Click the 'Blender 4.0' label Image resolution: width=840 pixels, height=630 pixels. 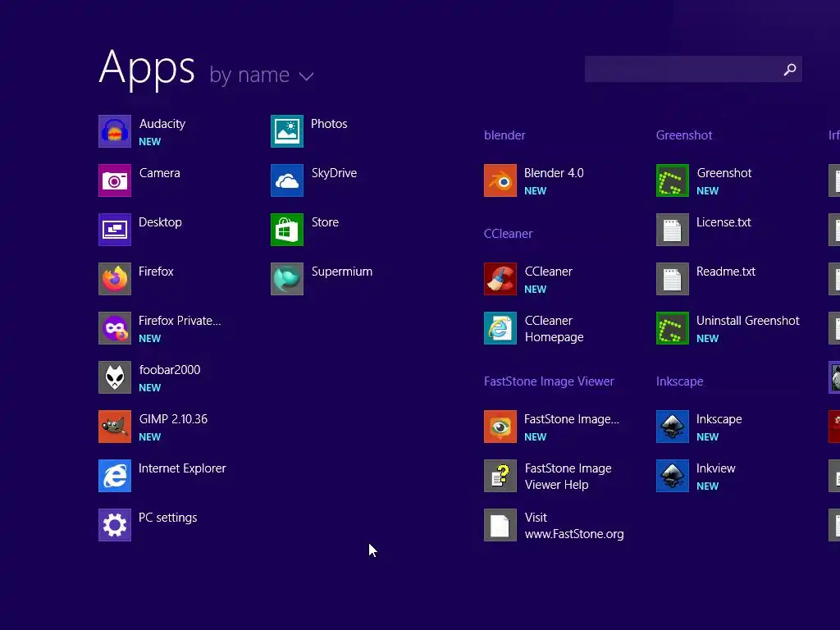coord(554,173)
